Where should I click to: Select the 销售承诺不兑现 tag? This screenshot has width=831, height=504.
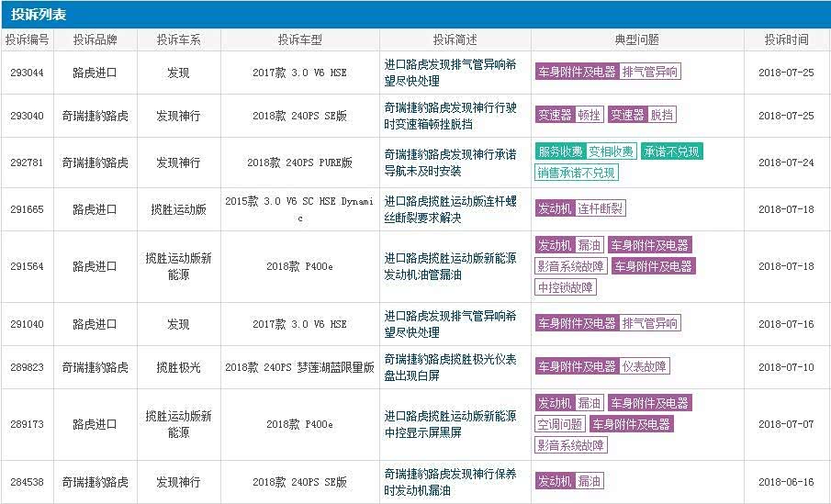point(577,173)
